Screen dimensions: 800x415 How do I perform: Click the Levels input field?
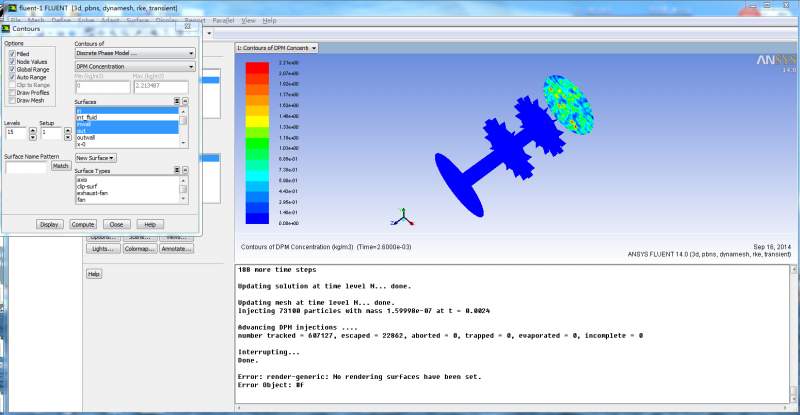15,134
